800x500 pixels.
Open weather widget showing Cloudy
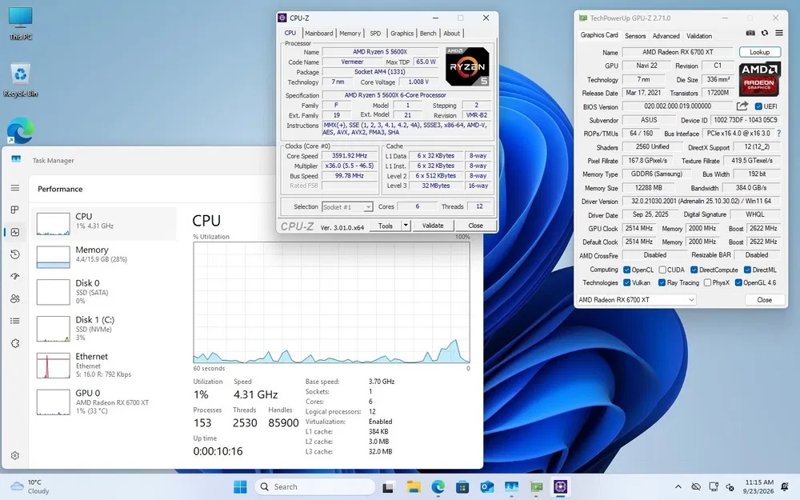coord(31,487)
